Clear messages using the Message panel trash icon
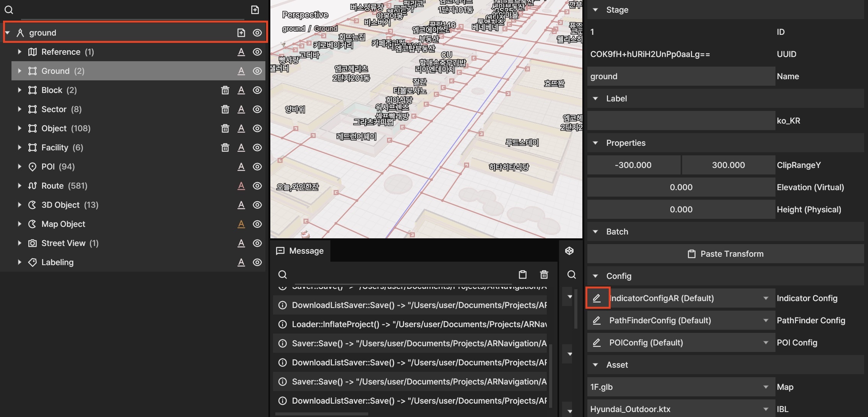The width and height of the screenshot is (868, 417). pos(544,274)
